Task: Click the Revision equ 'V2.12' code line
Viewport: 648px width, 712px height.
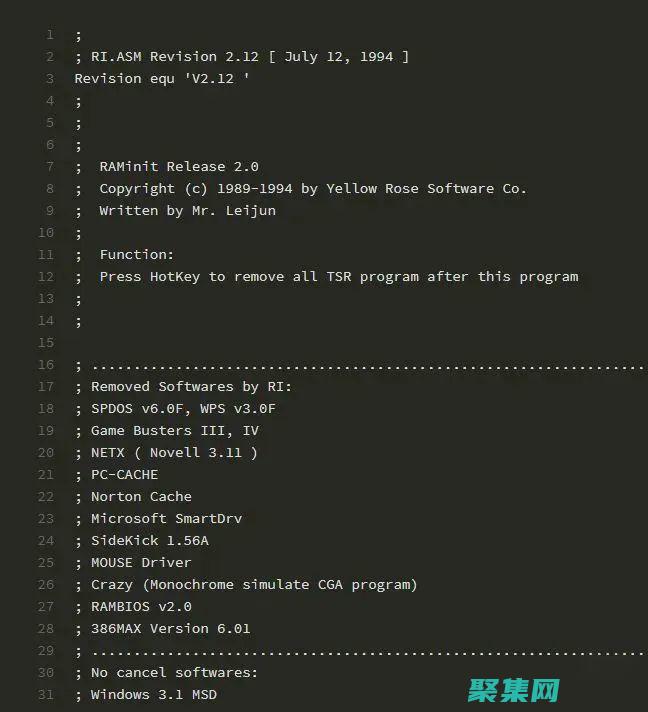Action: pyautogui.click(x=162, y=78)
